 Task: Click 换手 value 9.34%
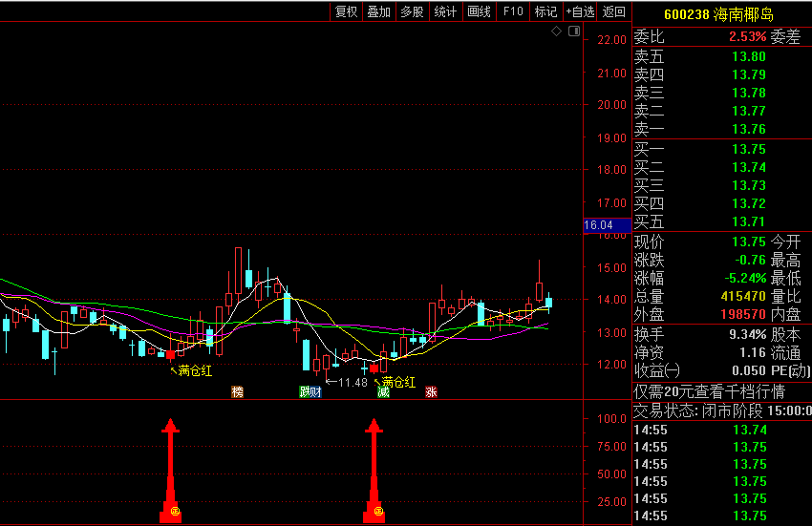(747, 334)
